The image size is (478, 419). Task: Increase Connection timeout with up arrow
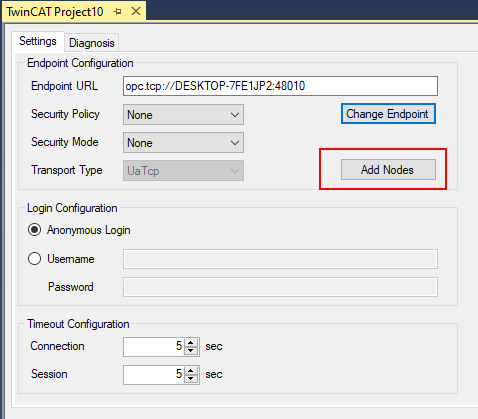tap(191, 343)
